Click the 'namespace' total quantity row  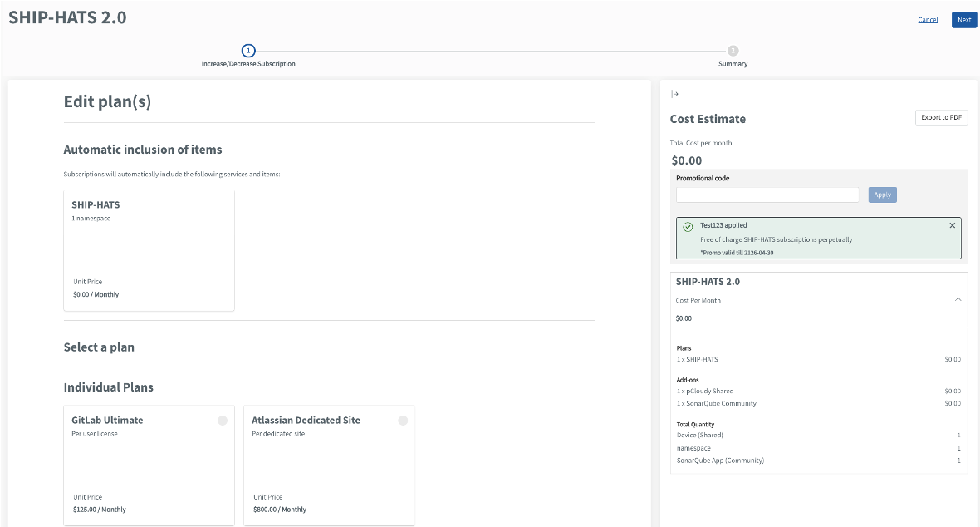click(x=819, y=448)
